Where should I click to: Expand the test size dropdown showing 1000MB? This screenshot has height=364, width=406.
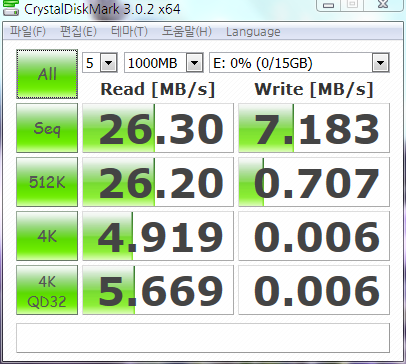click(x=195, y=63)
